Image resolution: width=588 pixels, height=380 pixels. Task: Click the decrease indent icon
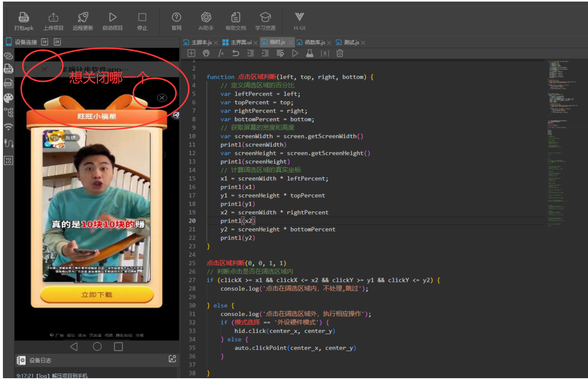point(251,53)
